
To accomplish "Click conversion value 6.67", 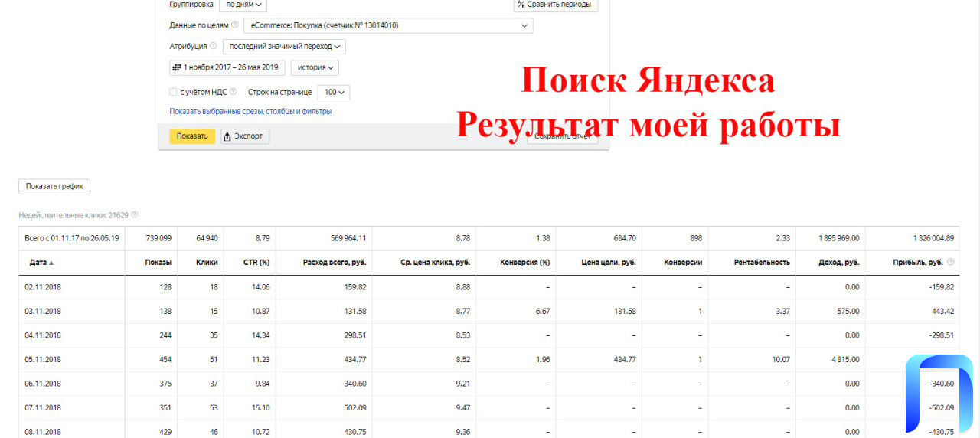I will pyautogui.click(x=543, y=311).
